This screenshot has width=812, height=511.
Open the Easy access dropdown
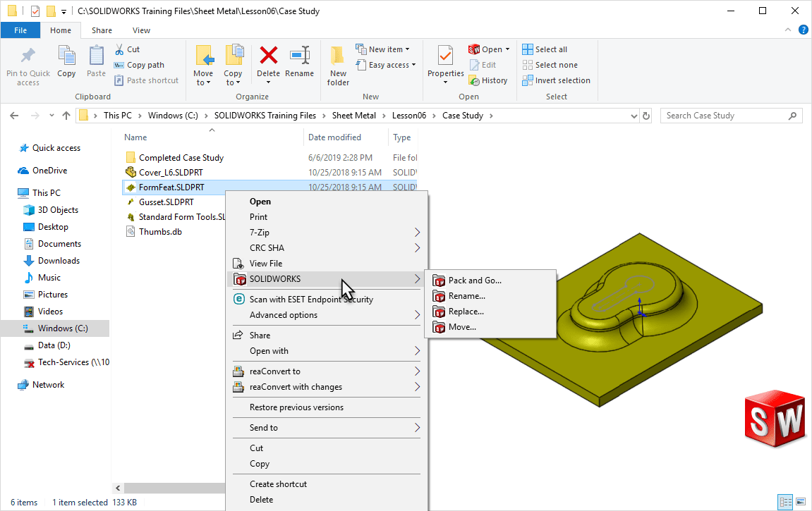(386, 65)
